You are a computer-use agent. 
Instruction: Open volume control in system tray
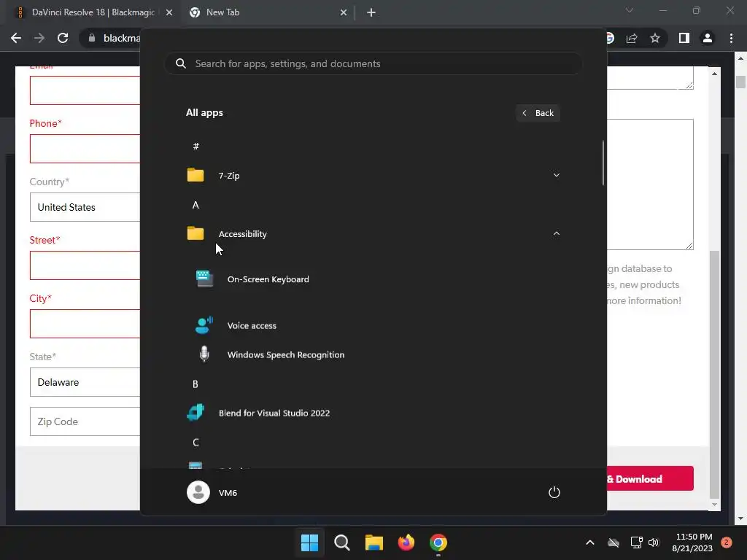click(654, 542)
